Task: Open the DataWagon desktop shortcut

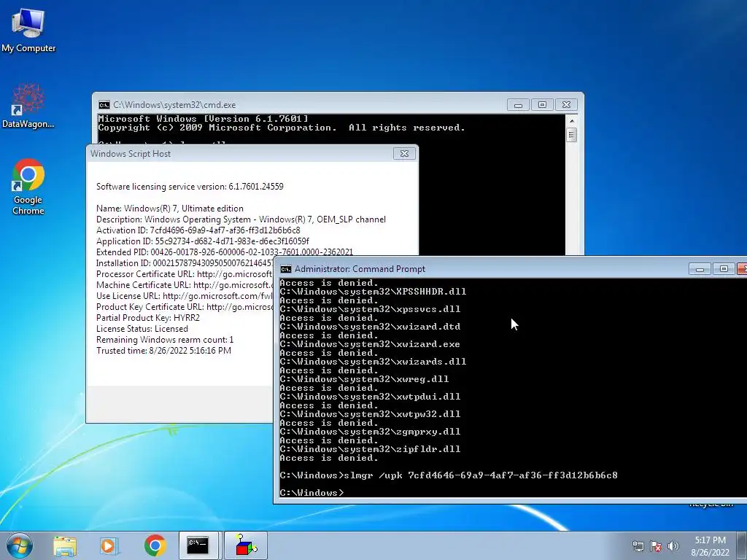Action: click(28, 106)
